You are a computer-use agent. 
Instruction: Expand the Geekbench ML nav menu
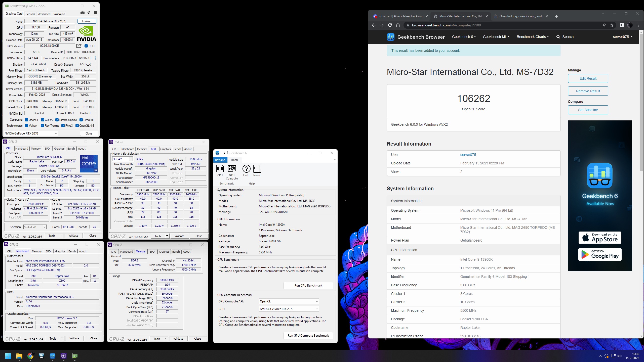coord(496,37)
